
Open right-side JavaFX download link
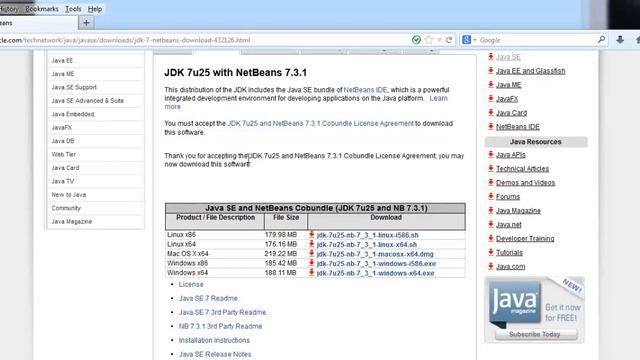pyautogui.click(x=507, y=99)
